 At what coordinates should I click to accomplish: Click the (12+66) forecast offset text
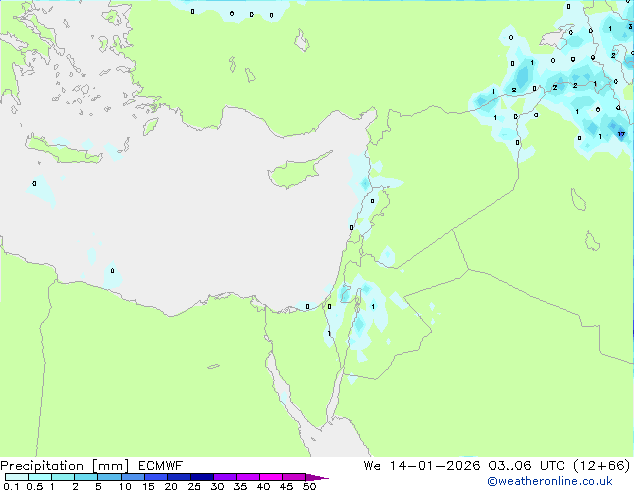pyautogui.click(x=602, y=466)
